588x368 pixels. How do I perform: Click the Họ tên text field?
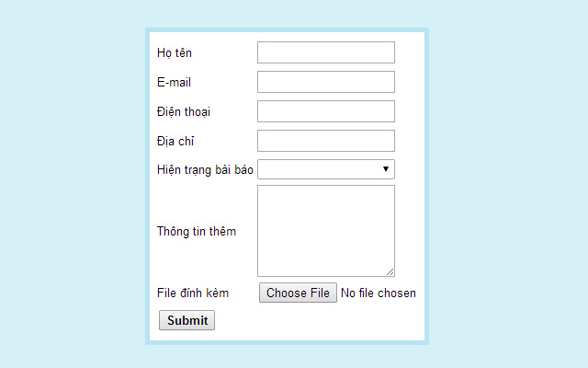[325, 52]
